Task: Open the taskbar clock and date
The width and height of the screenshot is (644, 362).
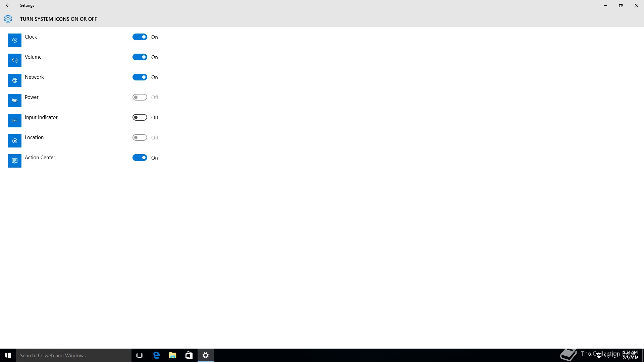Action: click(x=630, y=355)
